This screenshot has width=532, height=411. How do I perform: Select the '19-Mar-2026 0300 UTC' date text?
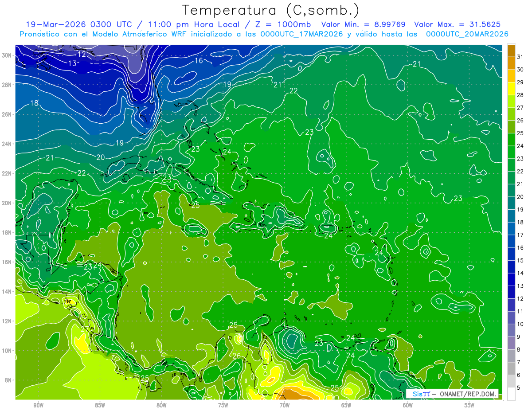[80, 24]
